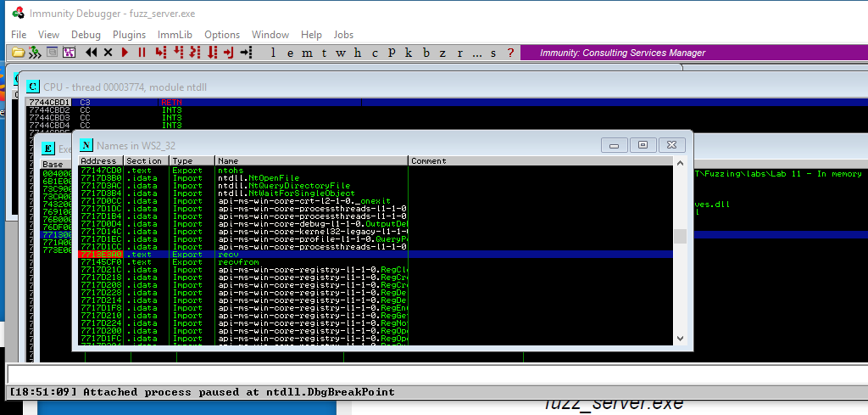Click the 'C' icon of CPU window

33,87
